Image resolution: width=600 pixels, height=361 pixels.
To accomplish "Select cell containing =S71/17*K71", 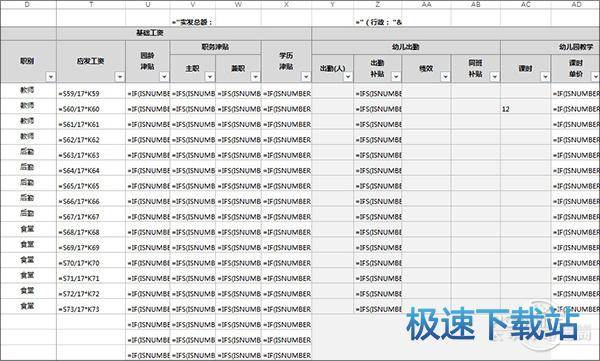I will coord(91,276).
